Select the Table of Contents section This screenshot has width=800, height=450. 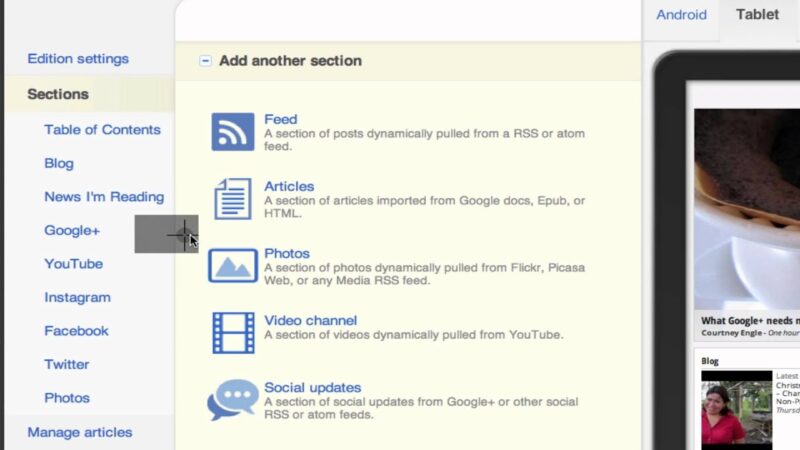coord(102,130)
